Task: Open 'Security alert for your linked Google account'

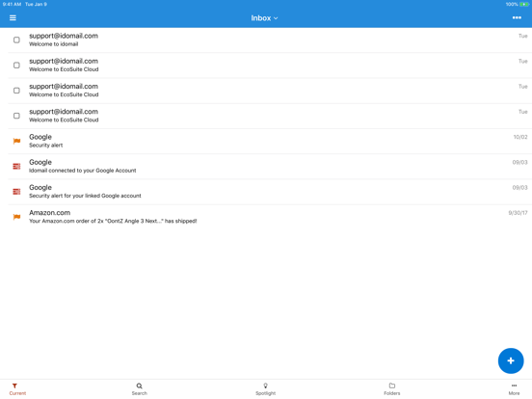Action: (x=270, y=192)
